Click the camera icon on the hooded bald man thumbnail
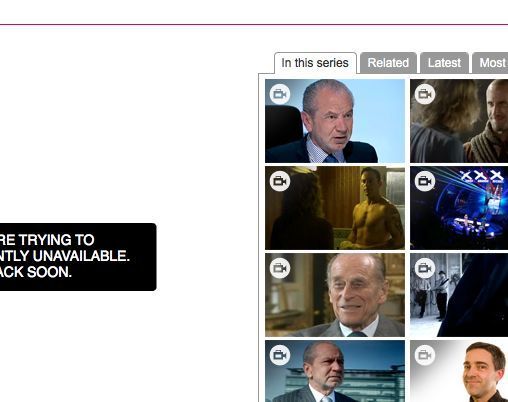The height and width of the screenshot is (402, 508). pos(425,94)
